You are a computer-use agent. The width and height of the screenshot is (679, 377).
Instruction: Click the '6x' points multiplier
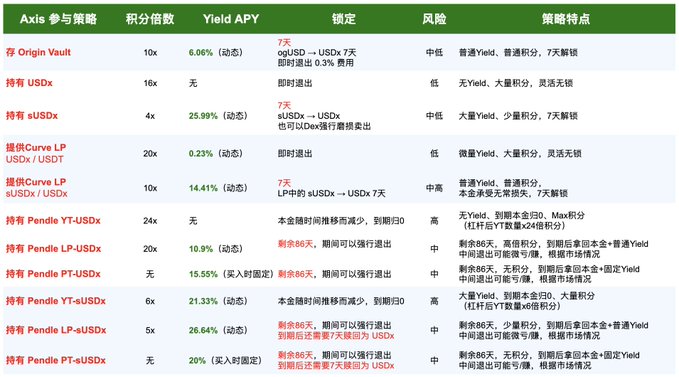coord(150,301)
